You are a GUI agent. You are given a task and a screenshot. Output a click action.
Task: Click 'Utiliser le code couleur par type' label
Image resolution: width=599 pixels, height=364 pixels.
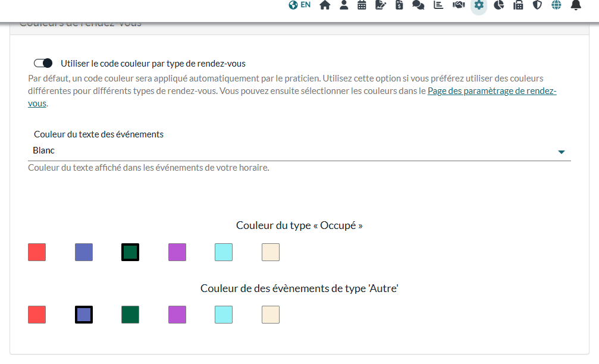153,64
